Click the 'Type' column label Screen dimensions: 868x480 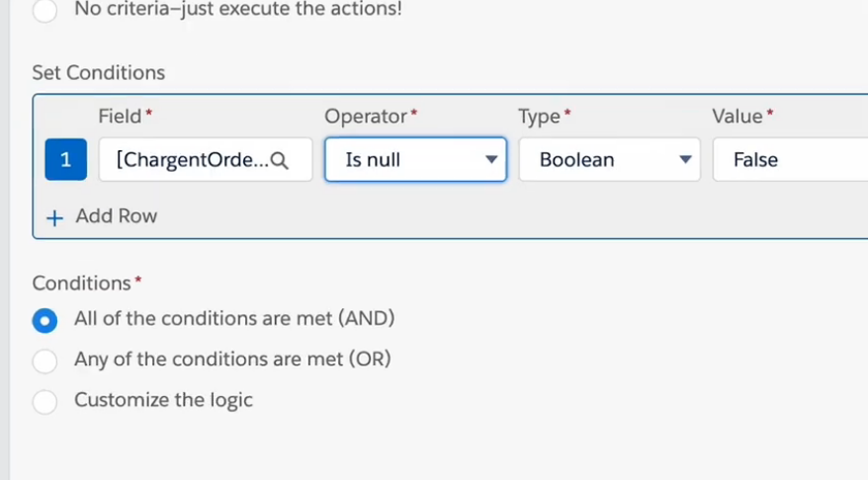539,117
